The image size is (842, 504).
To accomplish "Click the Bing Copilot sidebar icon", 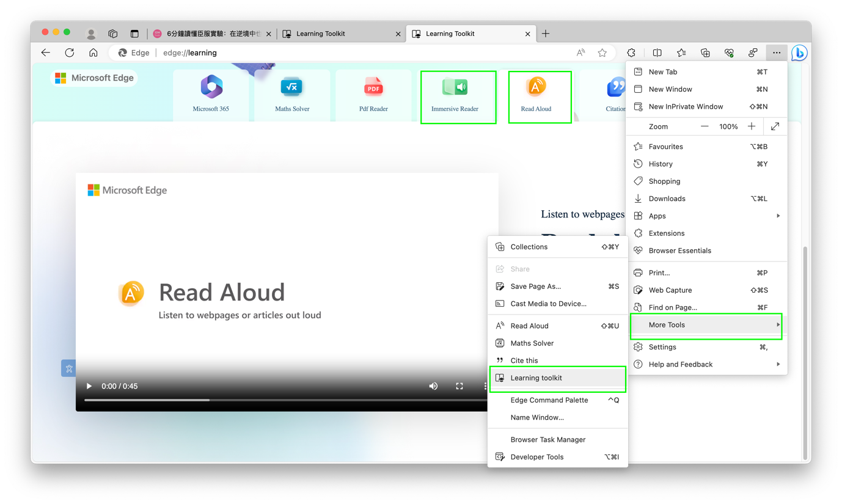I will 799,53.
